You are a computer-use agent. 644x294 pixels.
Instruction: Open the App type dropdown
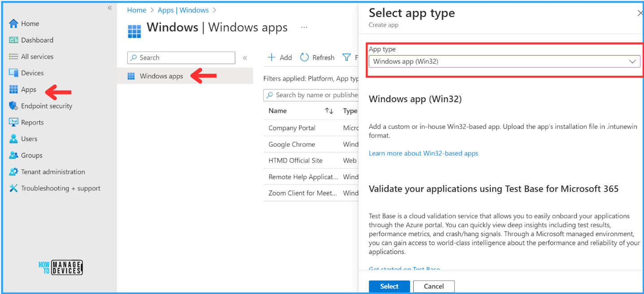pos(504,61)
